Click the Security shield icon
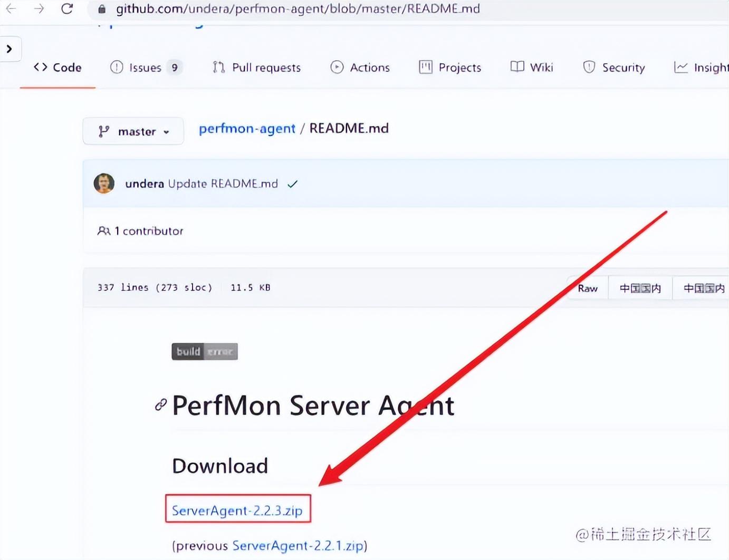The height and width of the screenshot is (560, 729). pos(589,67)
